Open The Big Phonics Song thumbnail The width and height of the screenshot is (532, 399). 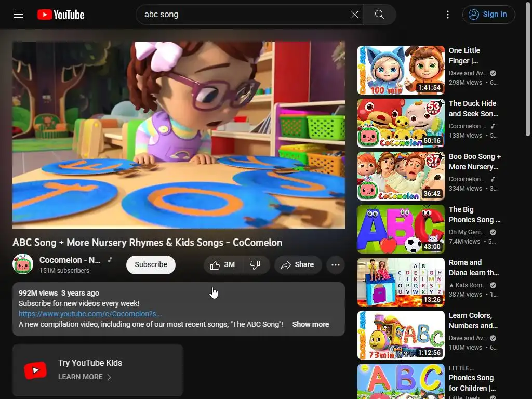click(x=401, y=229)
